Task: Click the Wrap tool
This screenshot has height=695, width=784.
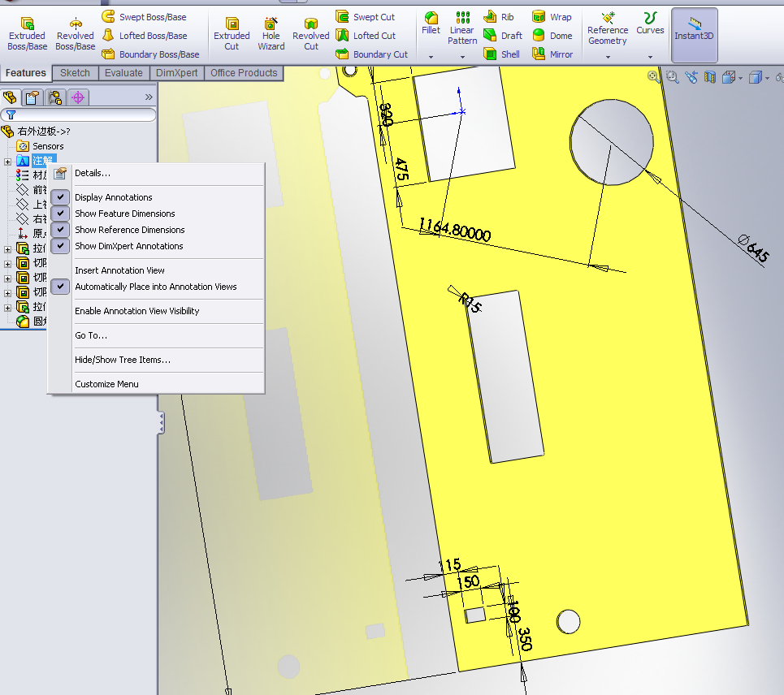Action: click(x=552, y=17)
